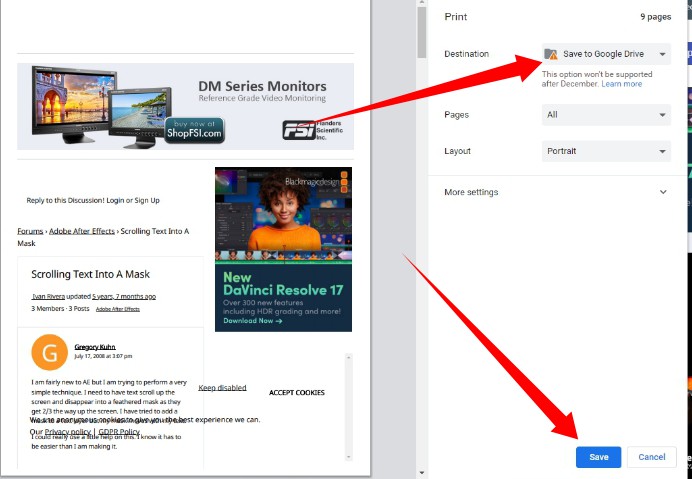Click the Keep disabled link
This screenshot has height=479, width=692.
point(222,388)
